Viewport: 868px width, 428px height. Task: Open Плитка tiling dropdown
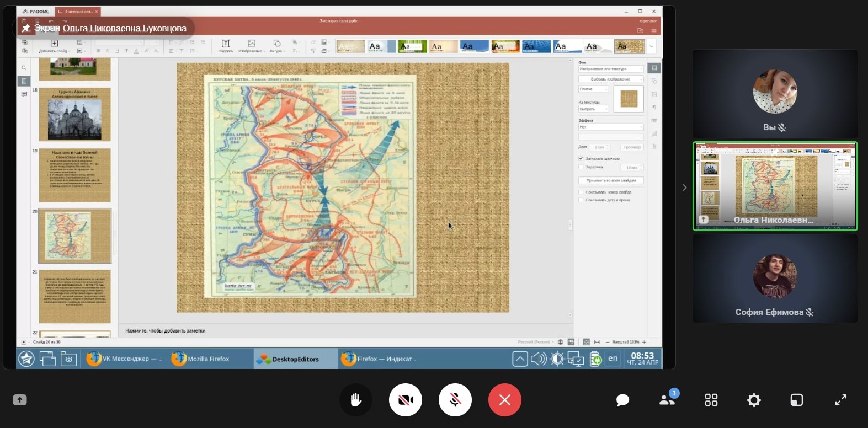pos(593,89)
